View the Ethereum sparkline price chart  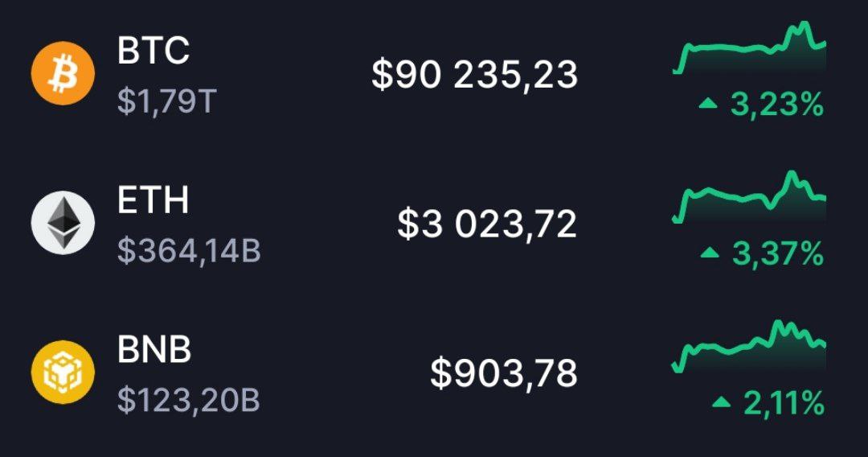pyautogui.click(x=749, y=197)
